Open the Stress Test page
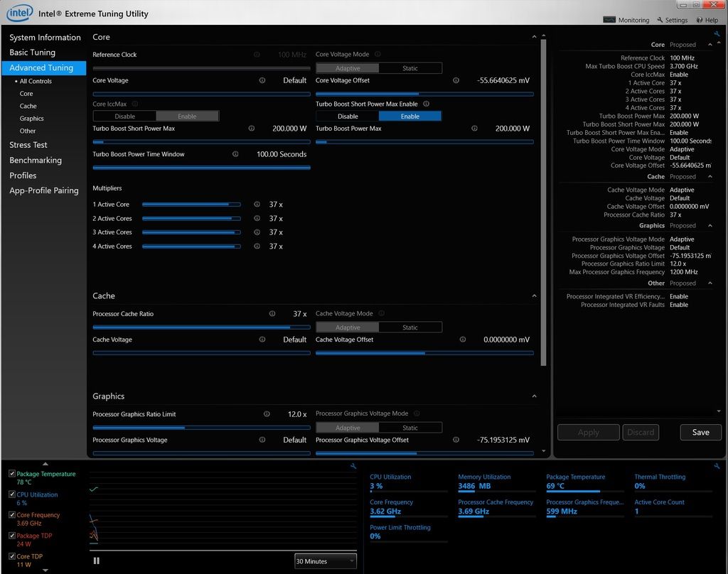Image resolution: width=728 pixels, height=574 pixels. (x=28, y=145)
